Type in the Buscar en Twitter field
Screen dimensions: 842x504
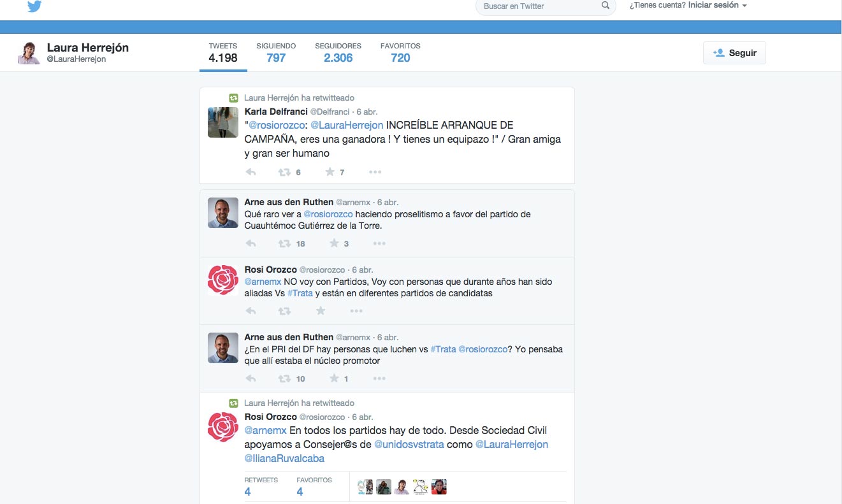(539, 6)
